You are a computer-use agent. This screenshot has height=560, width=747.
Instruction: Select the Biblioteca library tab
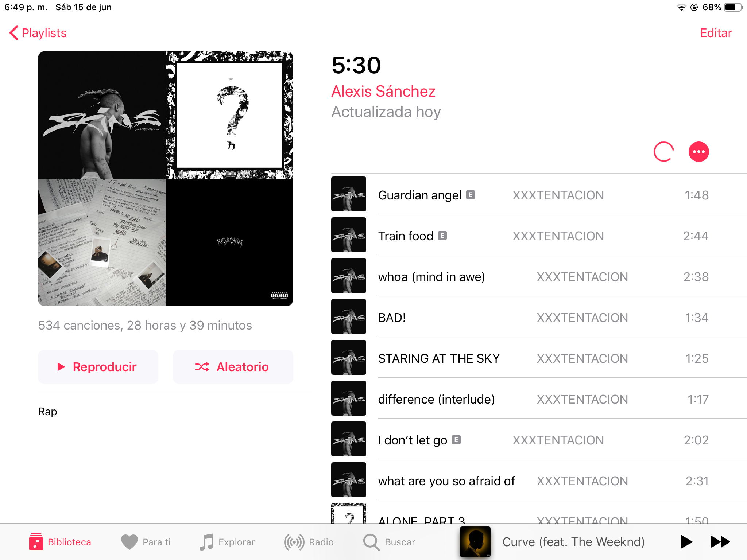[x=60, y=542]
